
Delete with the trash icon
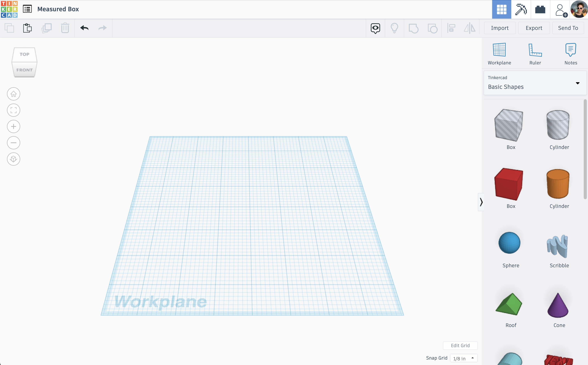click(x=65, y=28)
